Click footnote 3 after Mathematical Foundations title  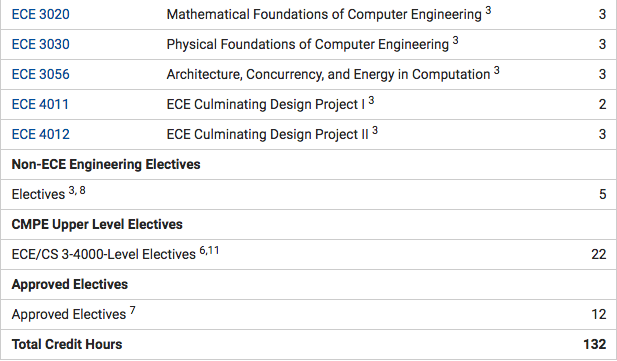pos(488,10)
